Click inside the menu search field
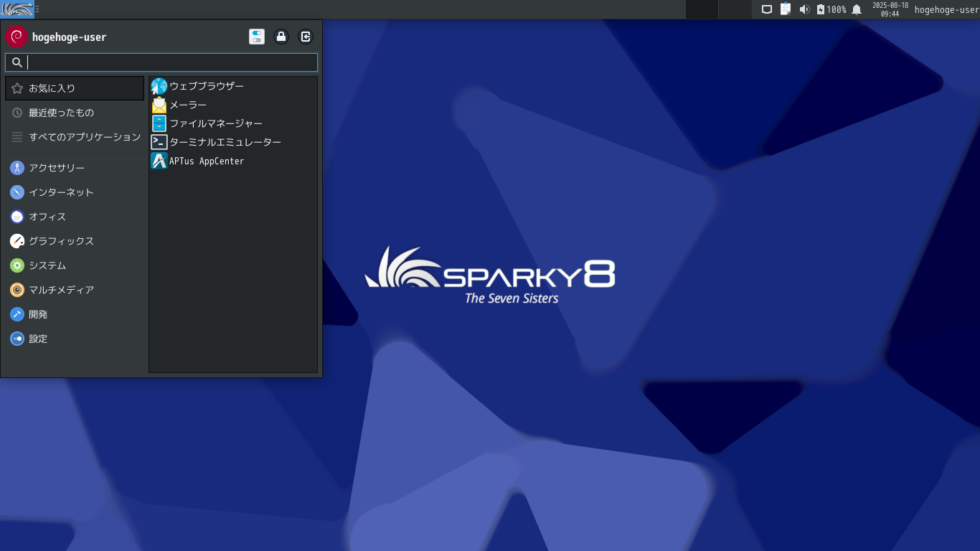Image resolution: width=980 pixels, height=551 pixels. coord(161,62)
